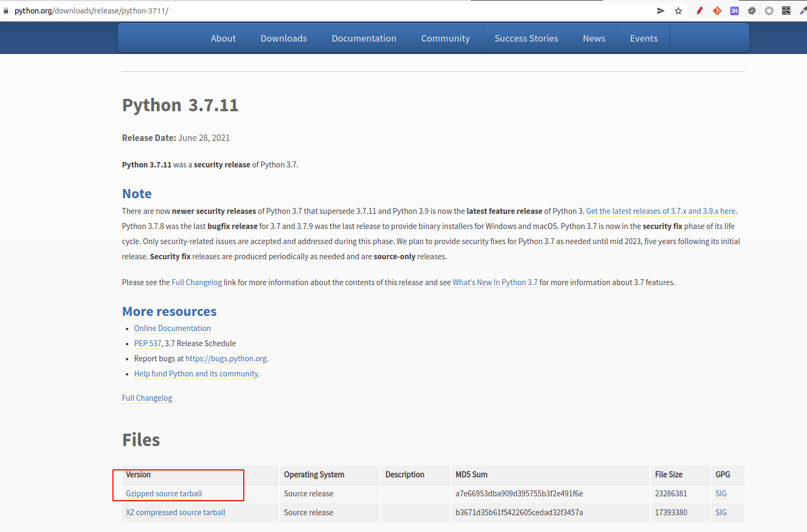The width and height of the screenshot is (807, 532).
Task: Click the Python 3.7.11 page title
Action: [180, 105]
